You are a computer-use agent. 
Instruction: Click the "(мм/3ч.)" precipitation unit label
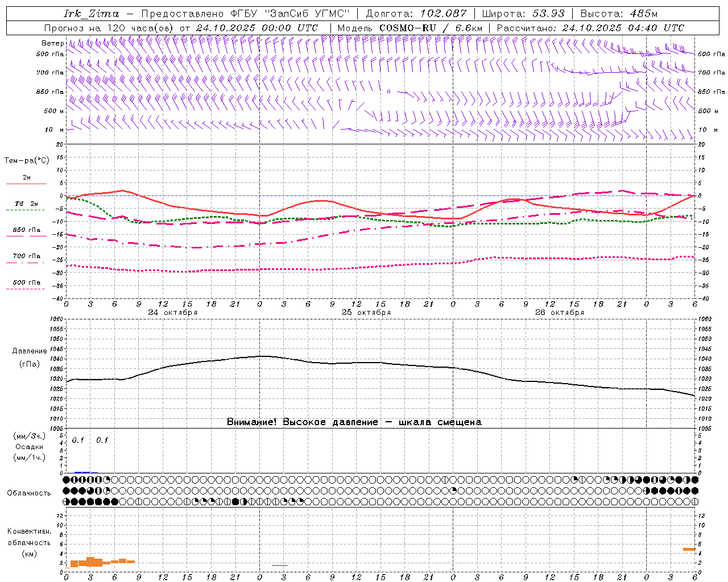[x=30, y=436]
